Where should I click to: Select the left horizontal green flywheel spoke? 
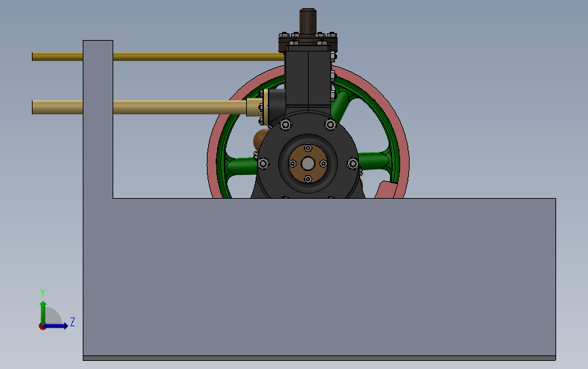point(242,166)
